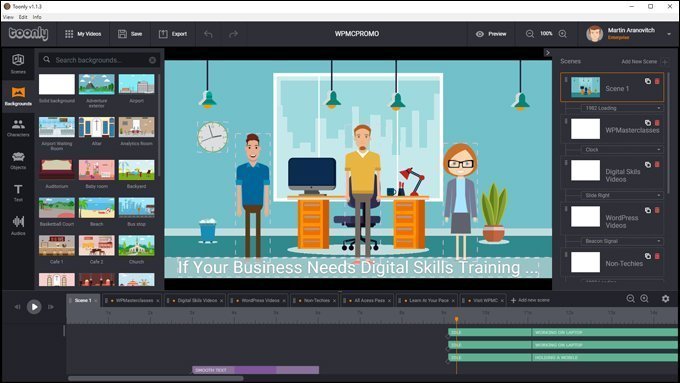This screenshot has height=383, width=680.
Task: Close the Visit WPMC timeline tab
Action: pos(502,301)
